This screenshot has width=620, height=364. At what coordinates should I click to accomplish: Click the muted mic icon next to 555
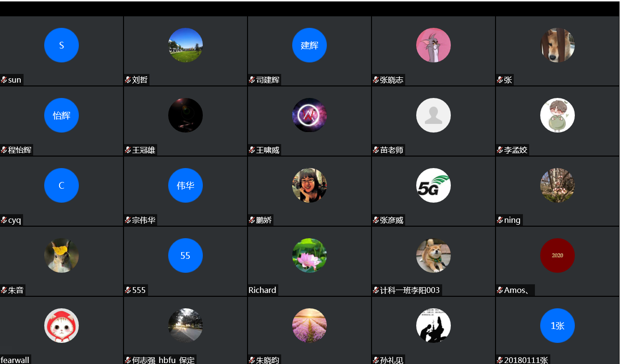point(128,290)
